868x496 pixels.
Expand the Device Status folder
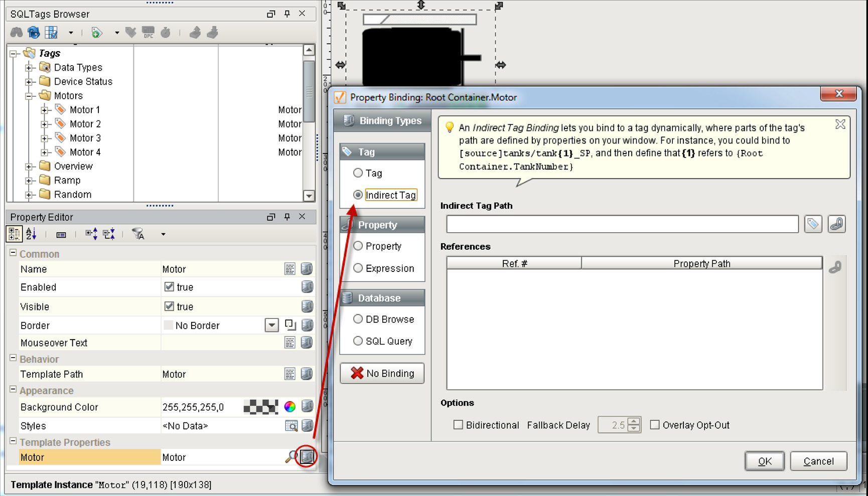[29, 81]
